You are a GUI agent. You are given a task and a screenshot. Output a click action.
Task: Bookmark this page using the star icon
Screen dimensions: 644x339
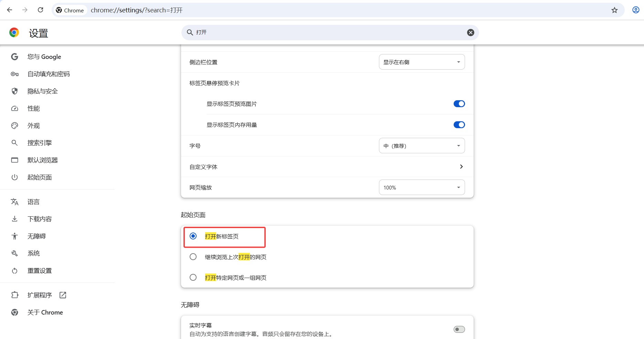pos(614,10)
